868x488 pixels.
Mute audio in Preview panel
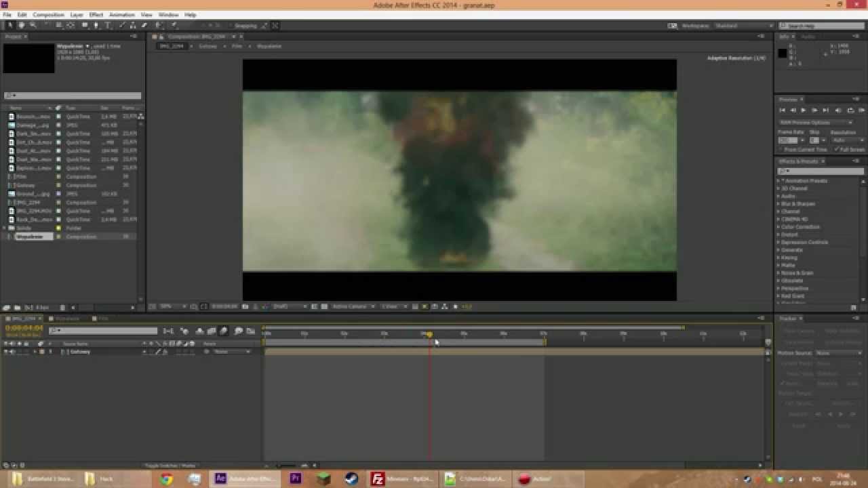click(x=838, y=110)
